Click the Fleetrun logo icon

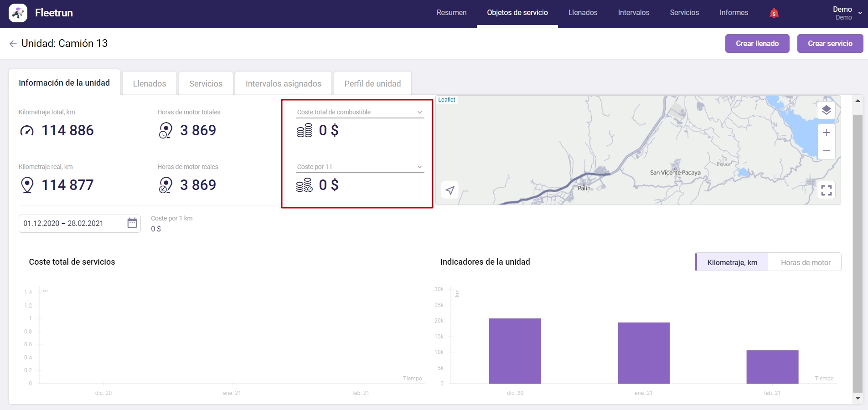18,13
